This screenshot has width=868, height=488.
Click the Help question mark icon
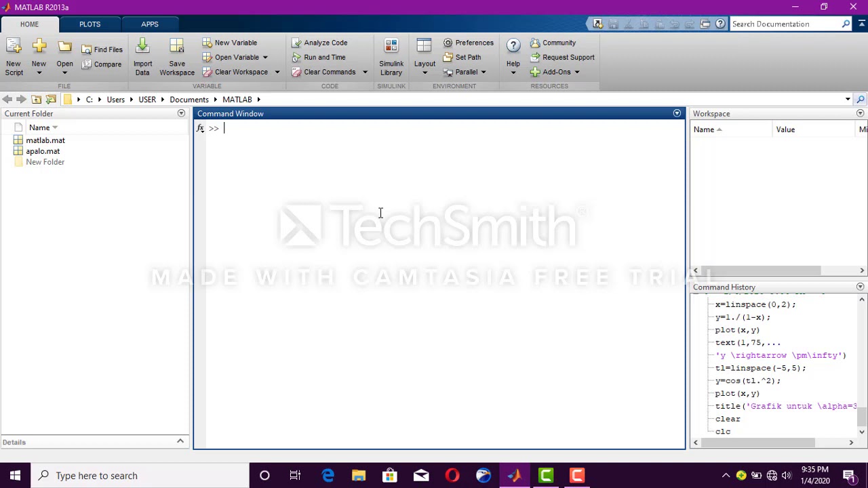513,47
